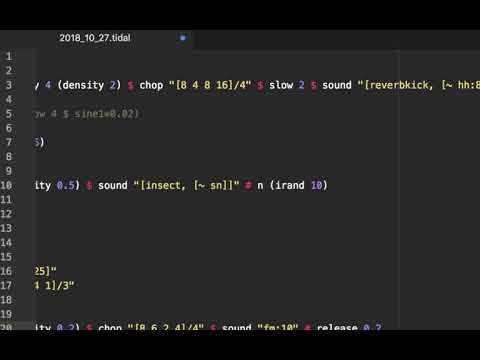Click "sn" in the line 10 string
Screen dimensions: 480x360
click(216, 186)
